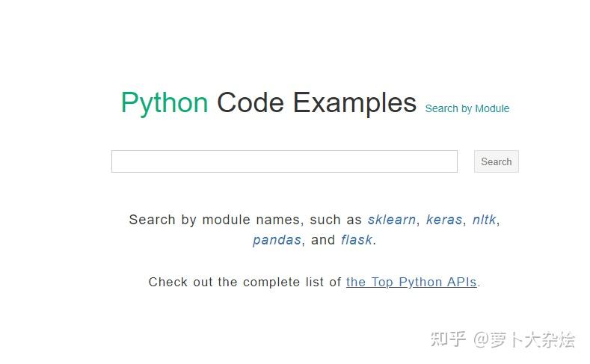
Task: Focus the code search input field
Action: (284, 161)
